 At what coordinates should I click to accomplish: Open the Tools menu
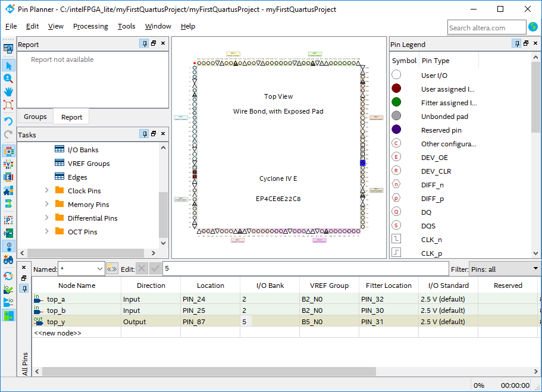[x=127, y=26]
